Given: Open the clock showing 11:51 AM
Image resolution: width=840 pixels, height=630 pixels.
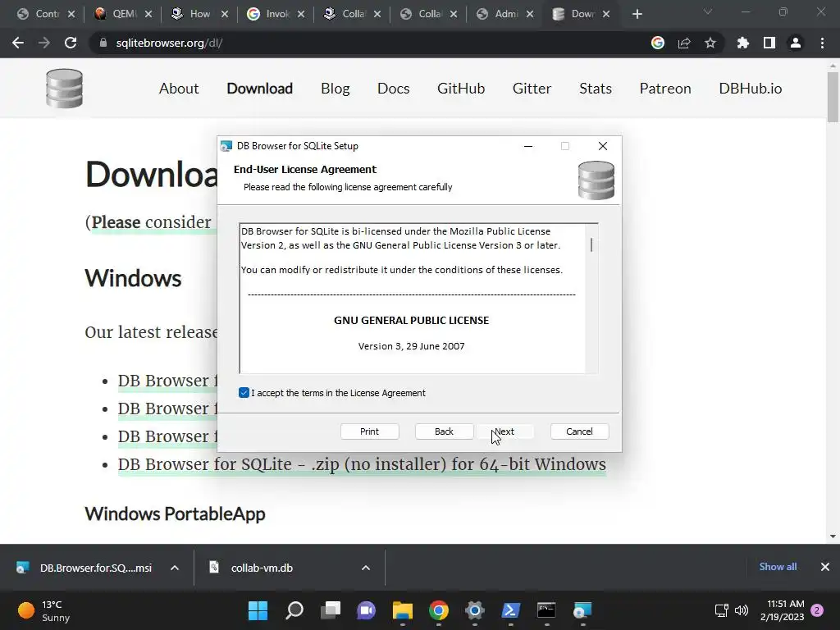Looking at the screenshot, I should tap(782, 610).
